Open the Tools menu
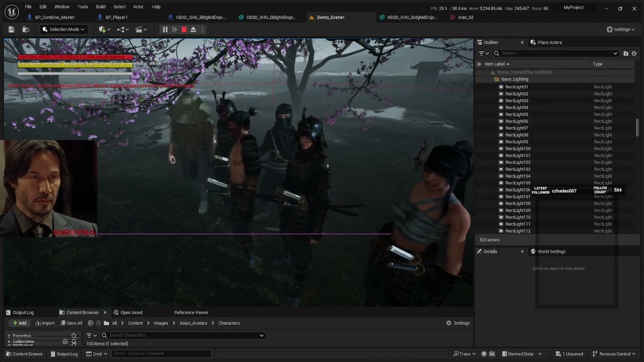This screenshot has width=644, height=362. [83, 7]
